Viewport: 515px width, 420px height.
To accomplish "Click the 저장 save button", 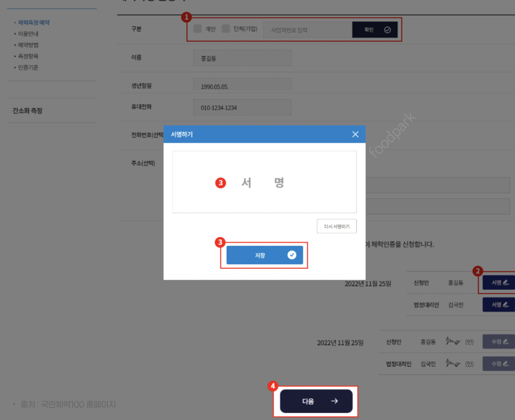I will (265, 255).
